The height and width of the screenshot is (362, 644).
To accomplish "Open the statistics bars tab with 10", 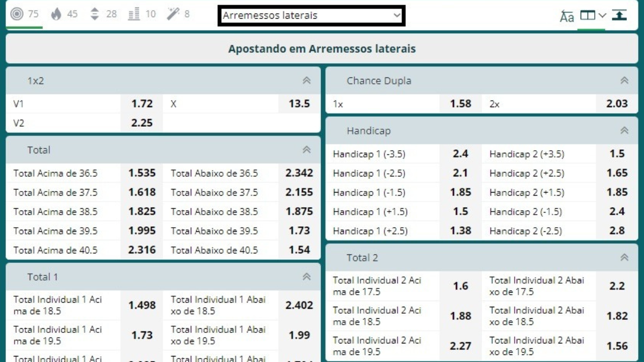I will click(142, 14).
